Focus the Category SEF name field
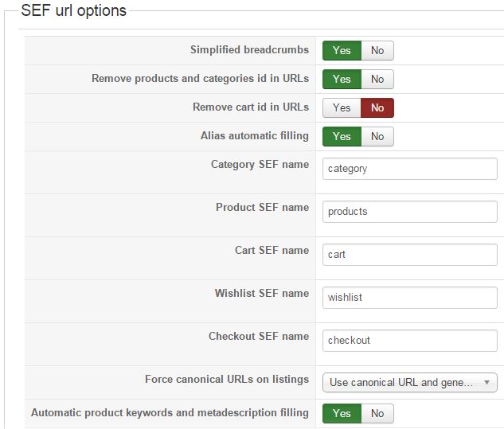The height and width of the screenshot is (429, 504). pyautogui.click(x=409, y=169)
